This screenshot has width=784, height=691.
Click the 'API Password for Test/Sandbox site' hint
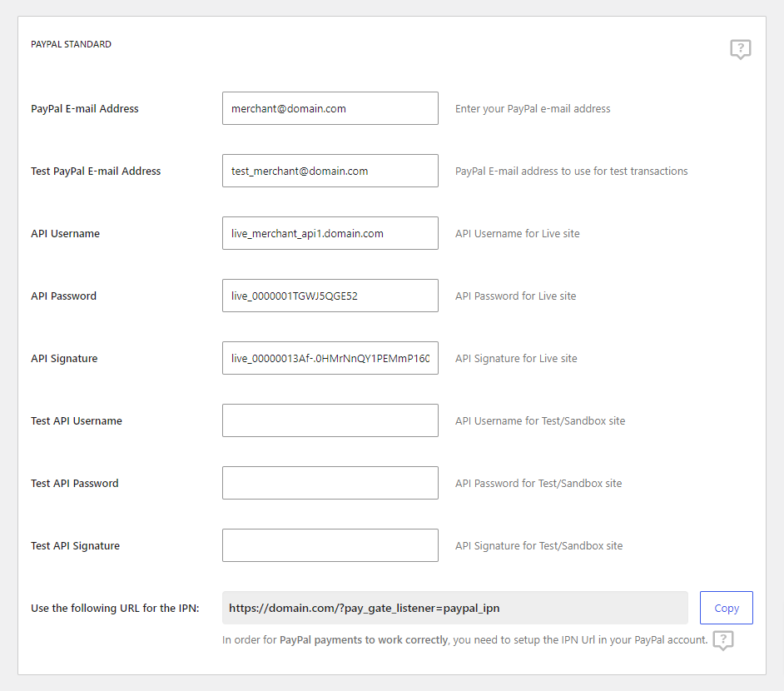[x=538, y=484]
